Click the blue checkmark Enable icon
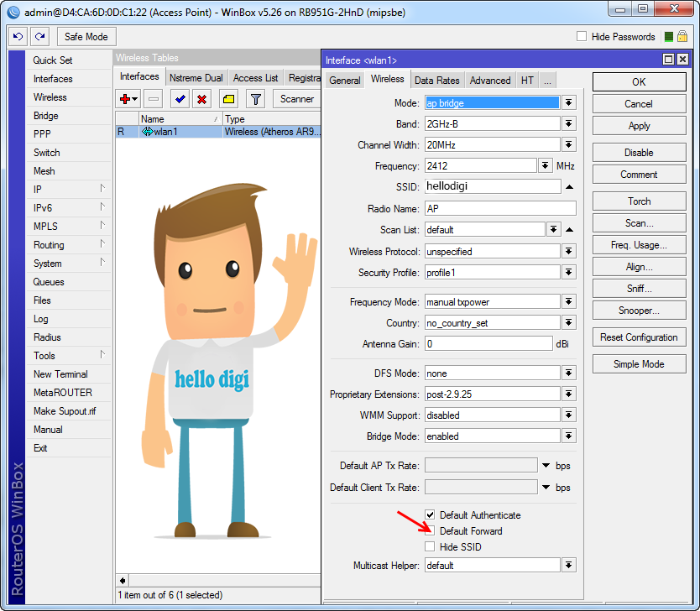 (x=180, y=99)
